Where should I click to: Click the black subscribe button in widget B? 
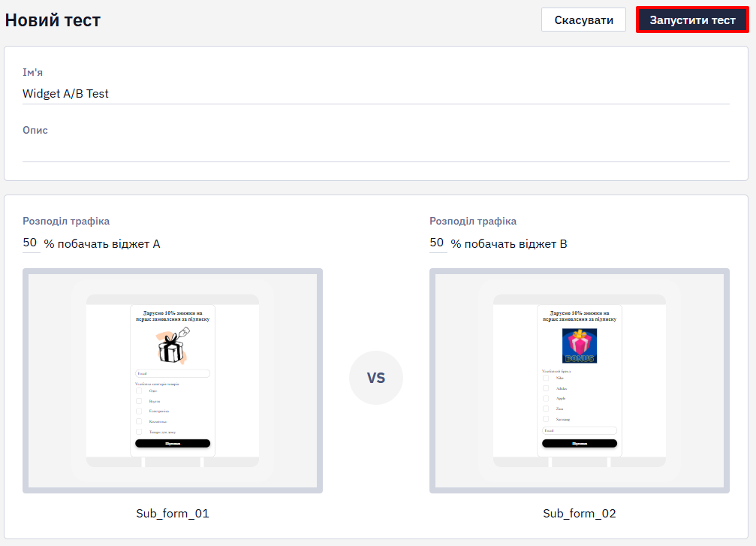pos(580,443)
